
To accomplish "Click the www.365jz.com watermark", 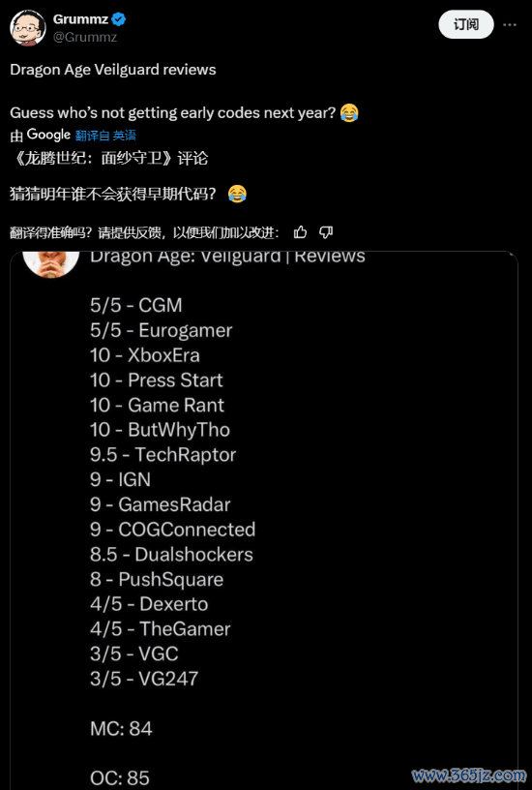I will coord(468,775).
